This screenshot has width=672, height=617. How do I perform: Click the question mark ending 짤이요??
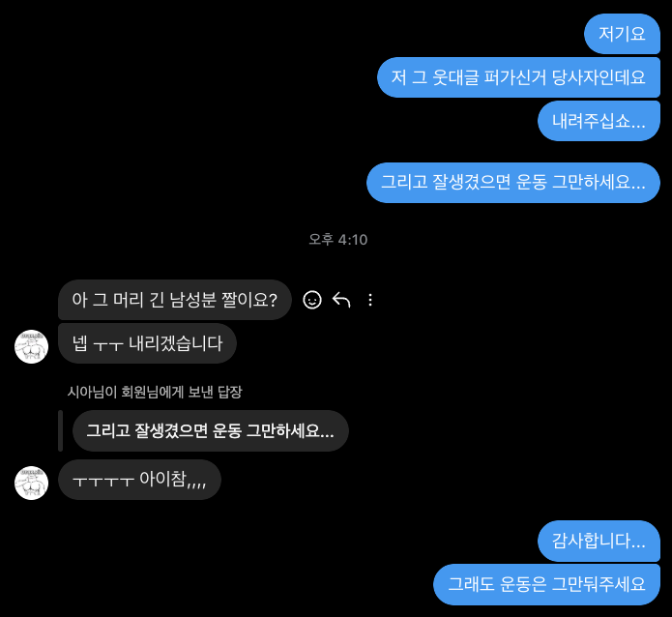(x=273, y=300)
